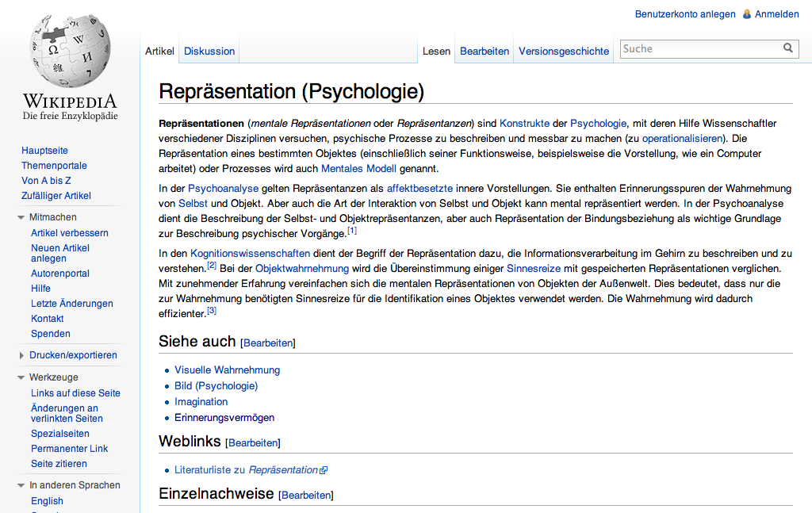
Task: Click external link icon after Repräsentation
Action: coord(324,470)
